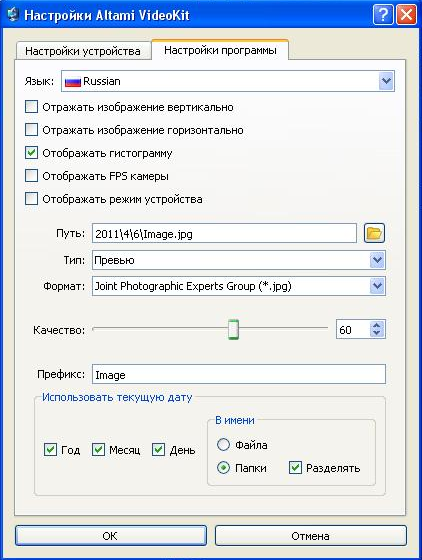Select the Файла radio button
The width and height of the screenshot is (422, 560).
[x=223, y=445]
